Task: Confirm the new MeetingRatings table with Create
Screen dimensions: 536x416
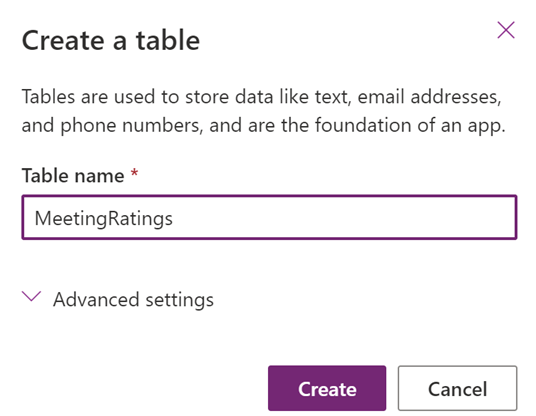Action: [x=327, y=388]
